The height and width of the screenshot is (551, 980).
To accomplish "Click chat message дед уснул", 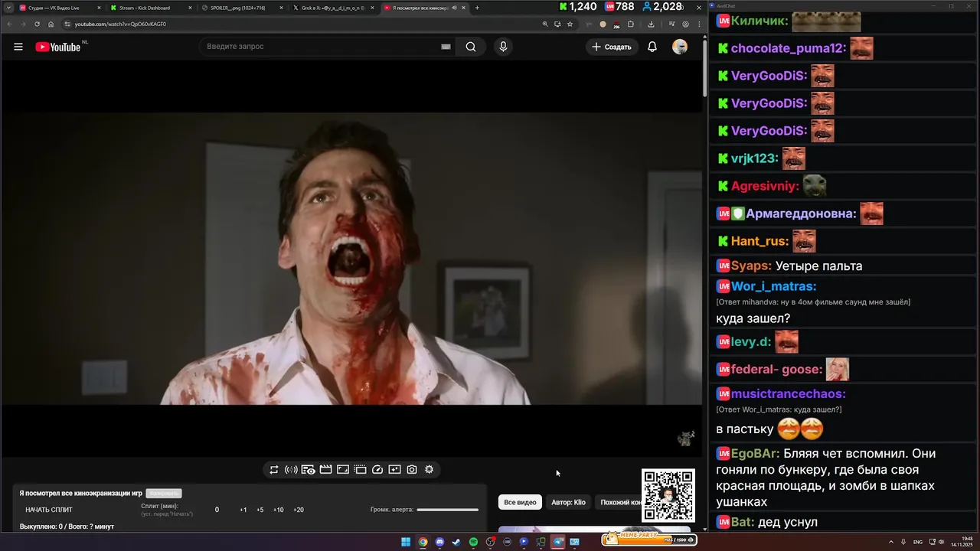I will (788, 523).
